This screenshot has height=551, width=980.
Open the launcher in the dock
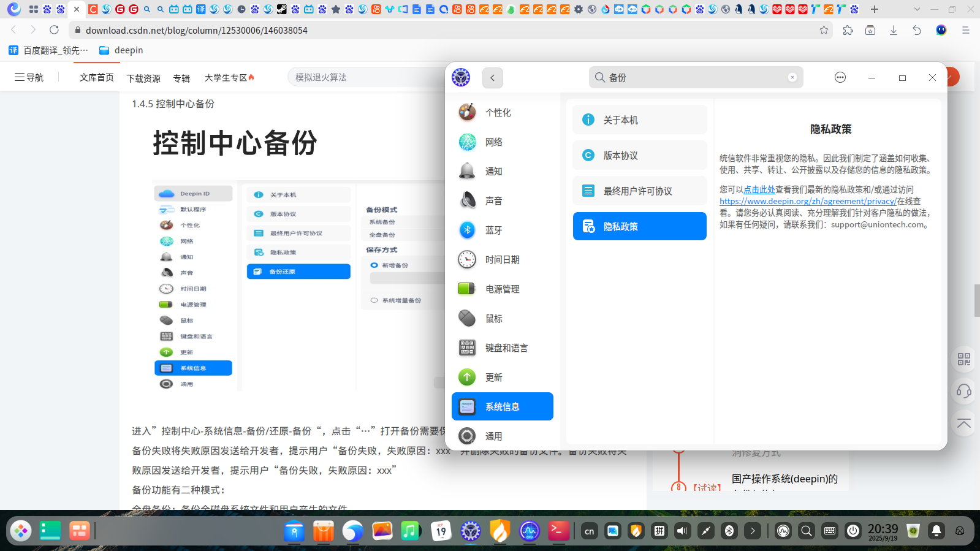pos(21,531)
